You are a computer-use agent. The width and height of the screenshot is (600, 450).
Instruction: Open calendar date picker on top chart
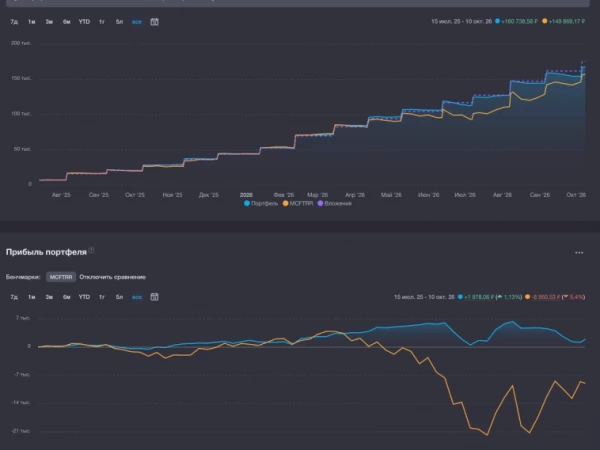[154, 22]
